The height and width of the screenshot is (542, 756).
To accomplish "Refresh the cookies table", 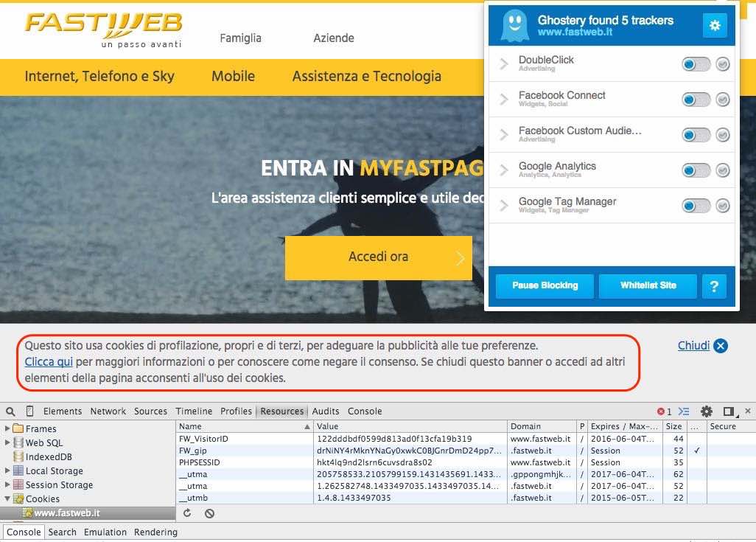I will (x=187, y=513).
